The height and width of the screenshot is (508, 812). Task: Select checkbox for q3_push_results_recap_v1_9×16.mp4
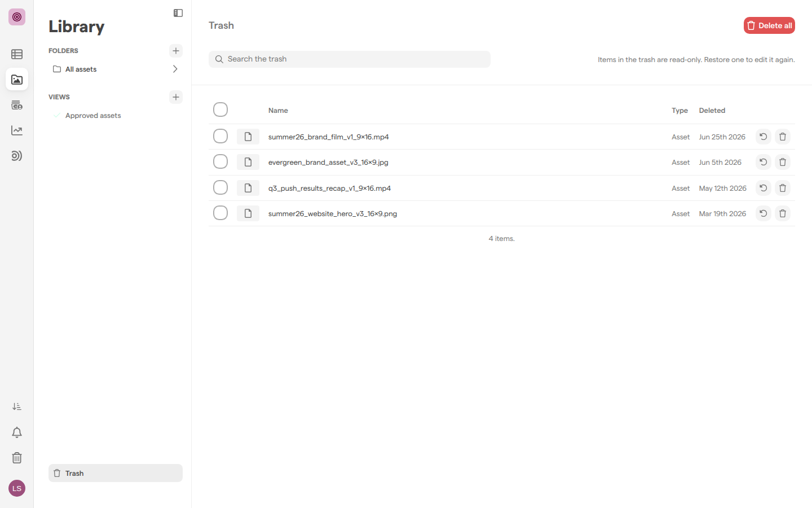pyautogui.click(x=220, y=187)
